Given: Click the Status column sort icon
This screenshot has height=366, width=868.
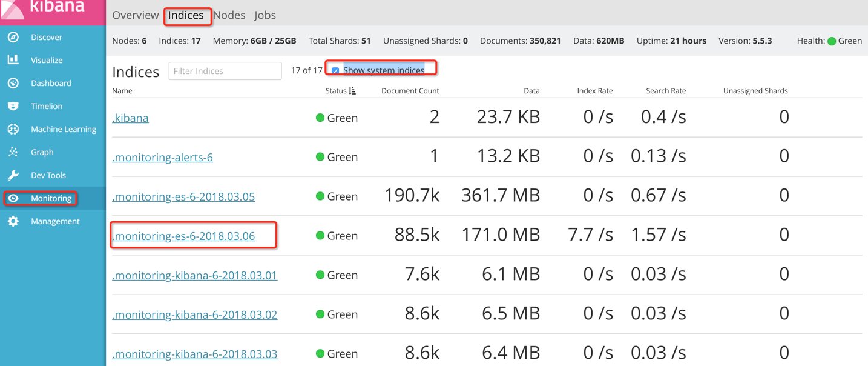Looking at the screenshot, I should tap(352, 91).
